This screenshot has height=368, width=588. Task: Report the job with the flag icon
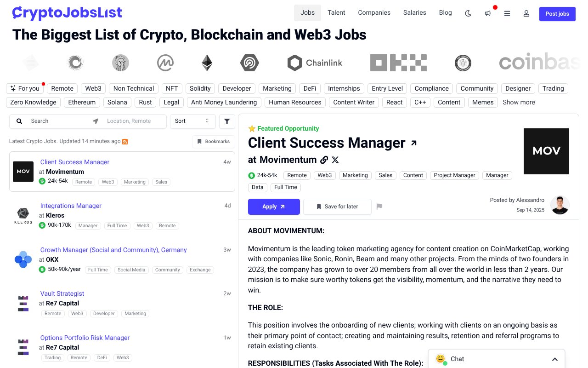(379, 206)
